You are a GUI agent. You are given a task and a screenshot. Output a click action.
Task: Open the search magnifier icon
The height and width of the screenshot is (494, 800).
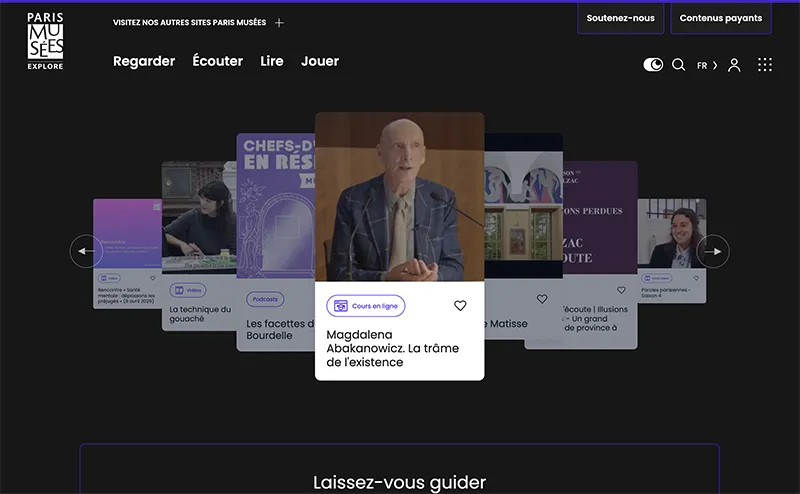pyautogui.click(x=678, y=65)
